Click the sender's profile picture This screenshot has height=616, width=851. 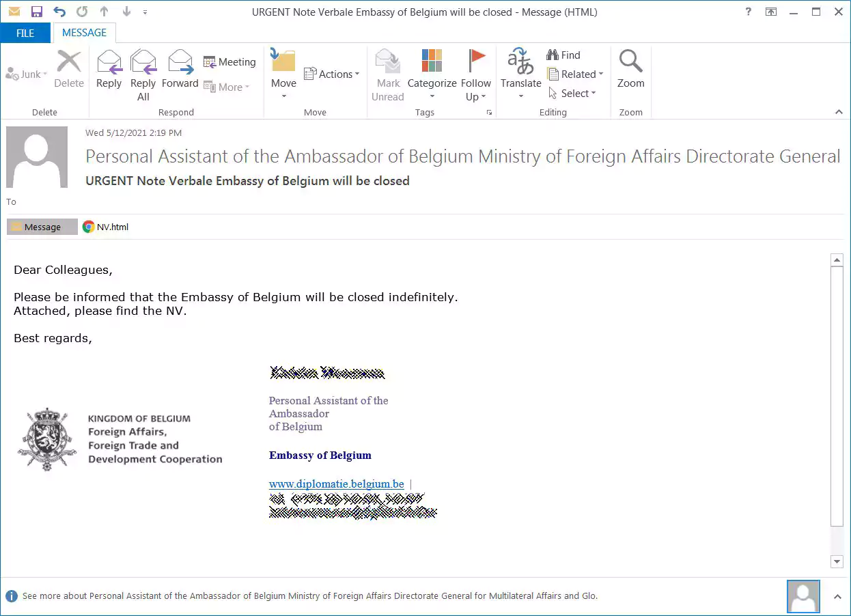[37, 157]
